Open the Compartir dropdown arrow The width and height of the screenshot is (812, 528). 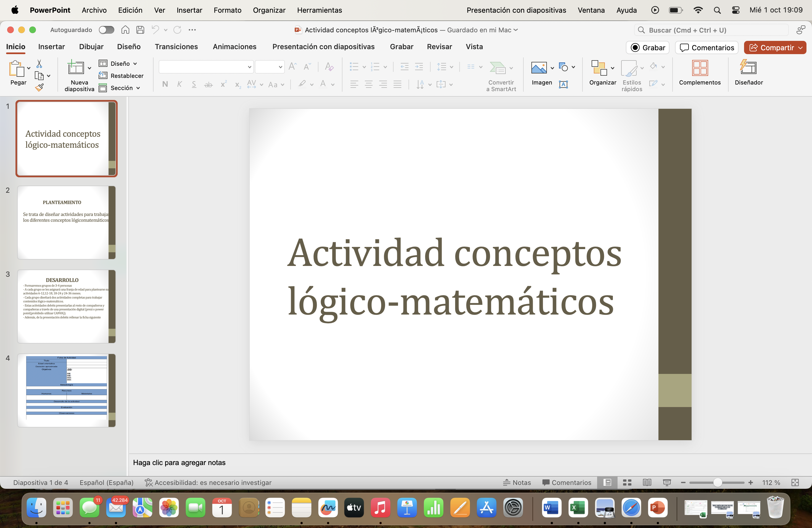pyautogui.click(x=800, y=48)
